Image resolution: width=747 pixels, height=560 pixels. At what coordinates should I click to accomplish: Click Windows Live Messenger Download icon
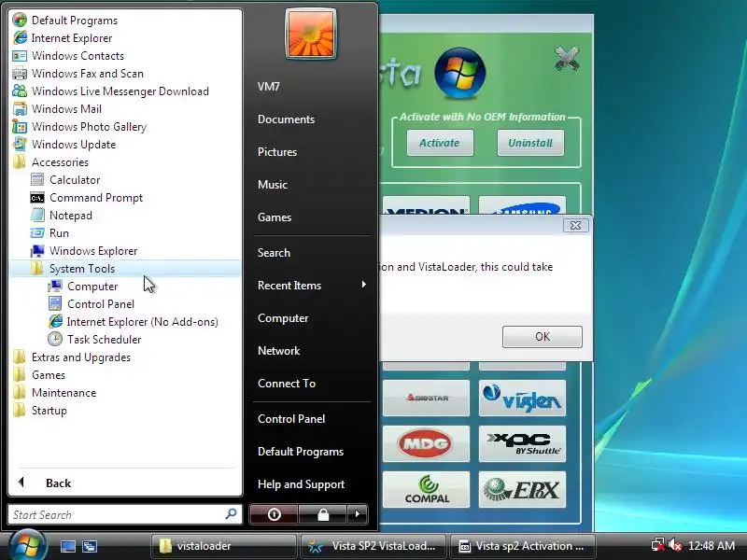[20, 91]
